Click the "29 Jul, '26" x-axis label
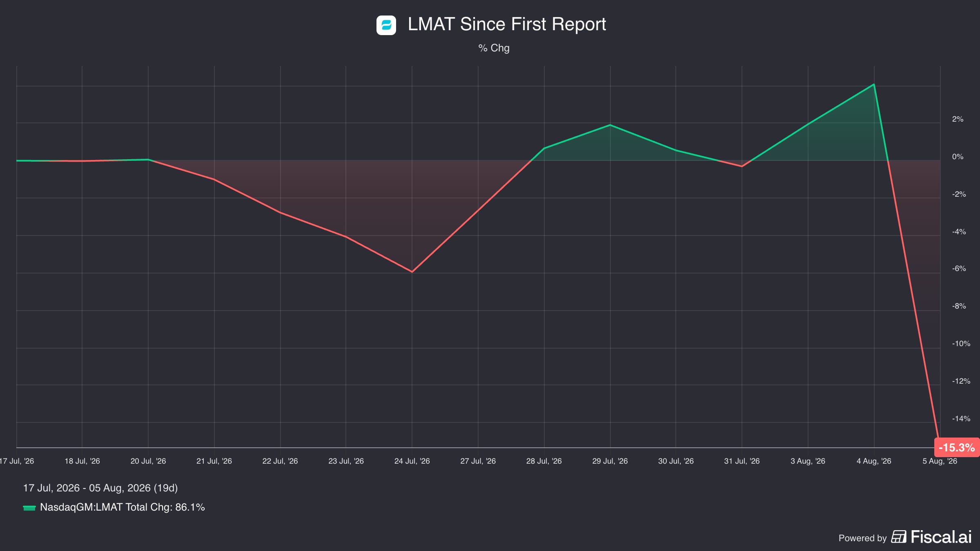 [610, 461]
